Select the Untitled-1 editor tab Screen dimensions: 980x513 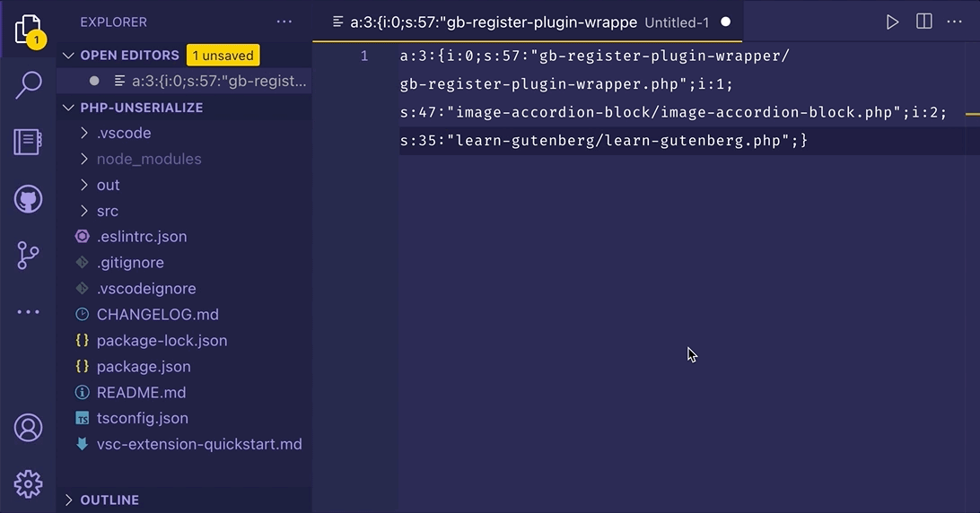528,22
